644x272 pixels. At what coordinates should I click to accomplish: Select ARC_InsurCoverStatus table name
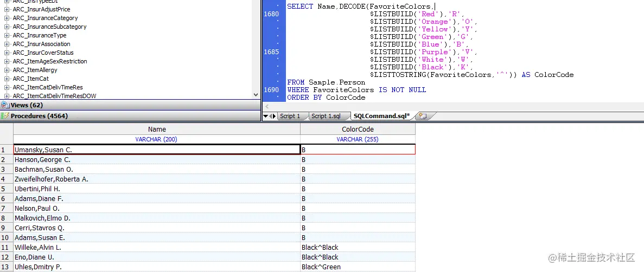[43, 53]
